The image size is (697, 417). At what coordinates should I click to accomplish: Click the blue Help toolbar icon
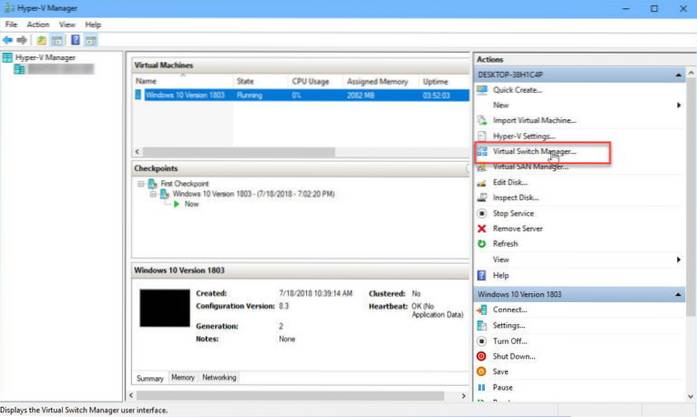point(75,40)
